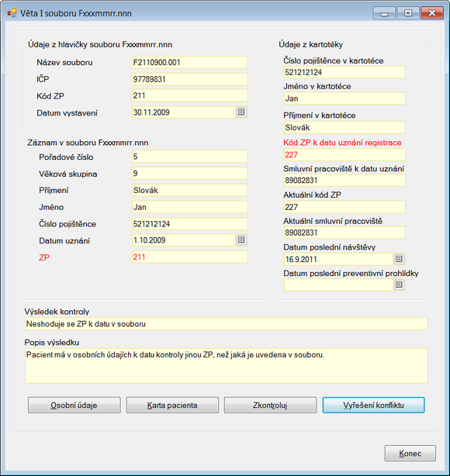Click the Aktuální smluvní pracoviště field
Viewport: 450px width, 476px height.
click(x=344, y=233)
